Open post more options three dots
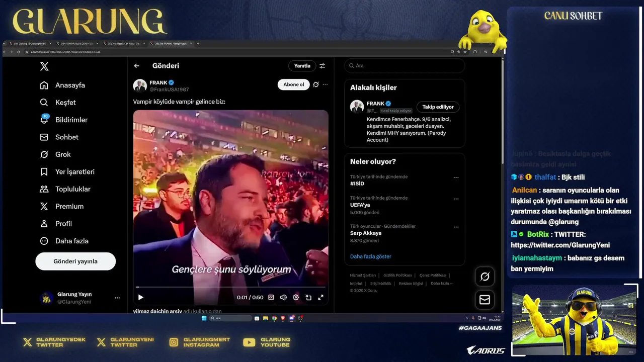 coord(325,84)
